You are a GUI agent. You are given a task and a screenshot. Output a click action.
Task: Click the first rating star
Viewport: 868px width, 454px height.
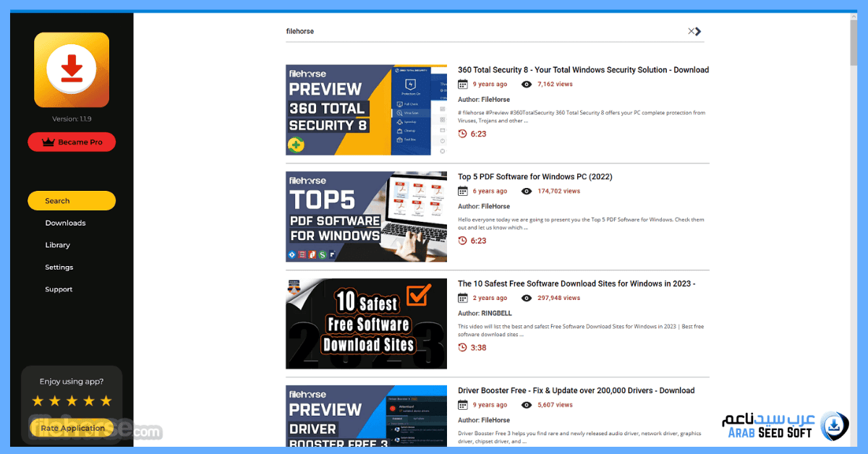point(38,401)
